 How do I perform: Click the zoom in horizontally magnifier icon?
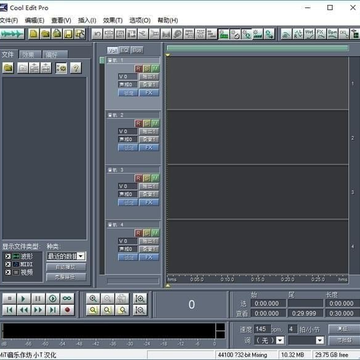coord(93,299)
